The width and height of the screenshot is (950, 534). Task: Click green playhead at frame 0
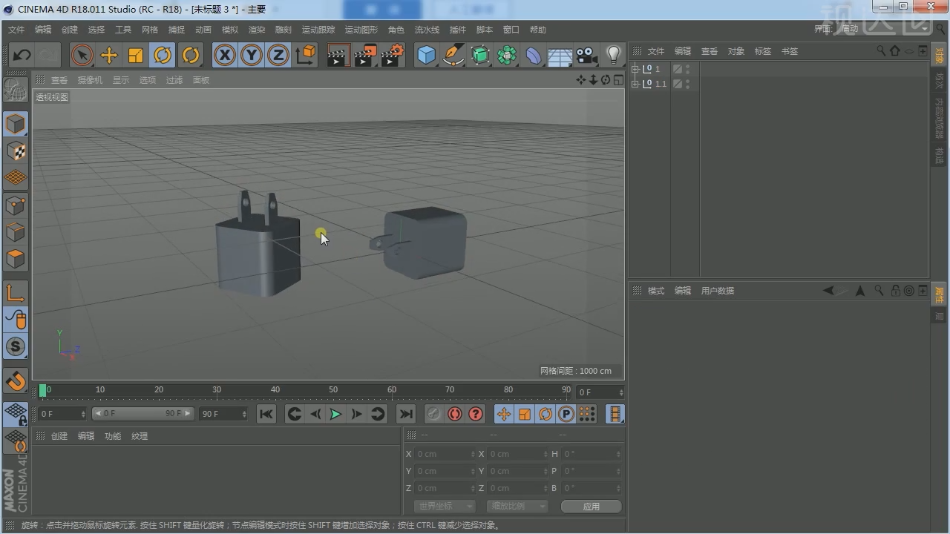[42, 391]
